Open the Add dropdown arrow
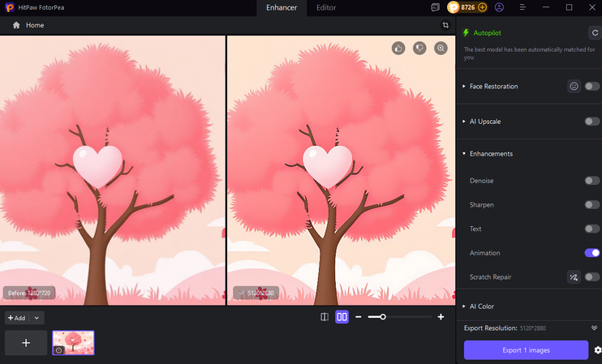This screenshot has height=364, width=602. (x=37, y=318)
